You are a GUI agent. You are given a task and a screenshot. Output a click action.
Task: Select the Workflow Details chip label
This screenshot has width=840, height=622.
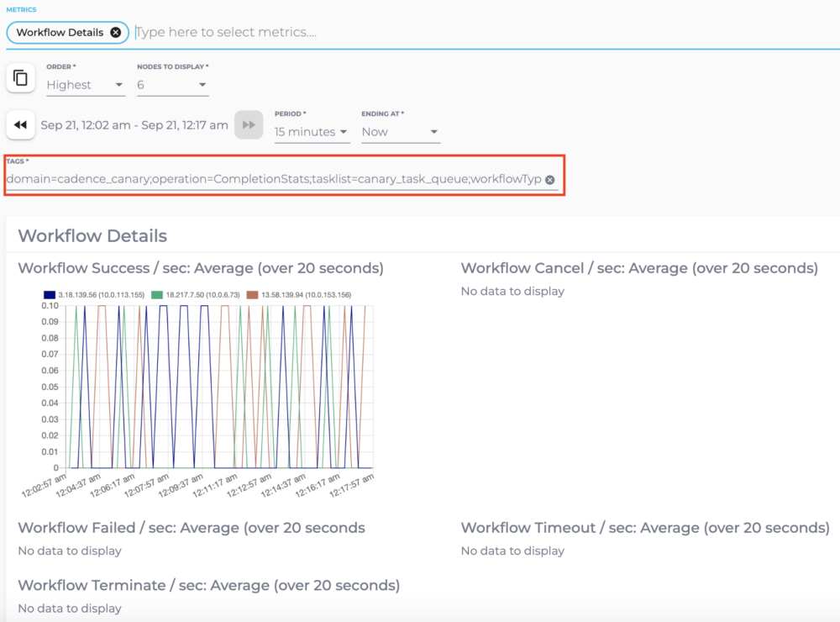[x=61, y=32]
